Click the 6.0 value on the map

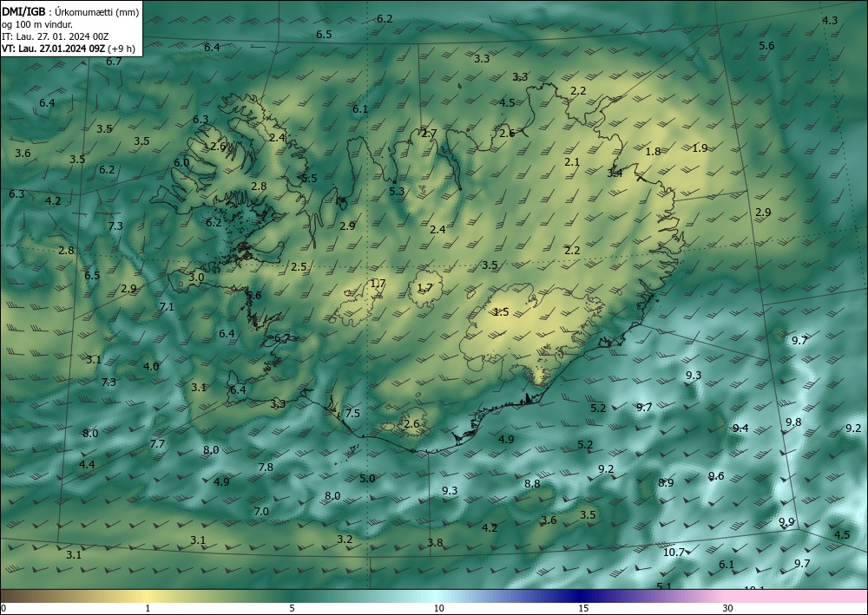click(x=181, y=162)
